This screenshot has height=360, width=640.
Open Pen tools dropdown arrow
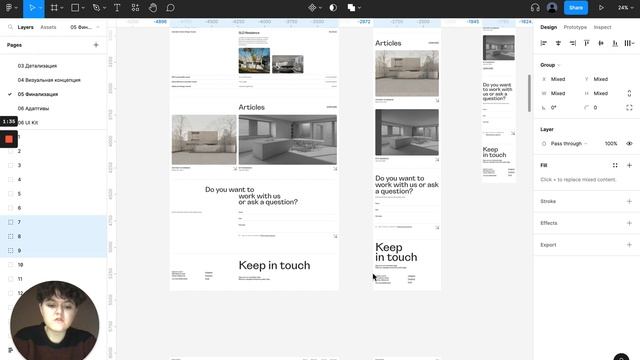[104, 8]
